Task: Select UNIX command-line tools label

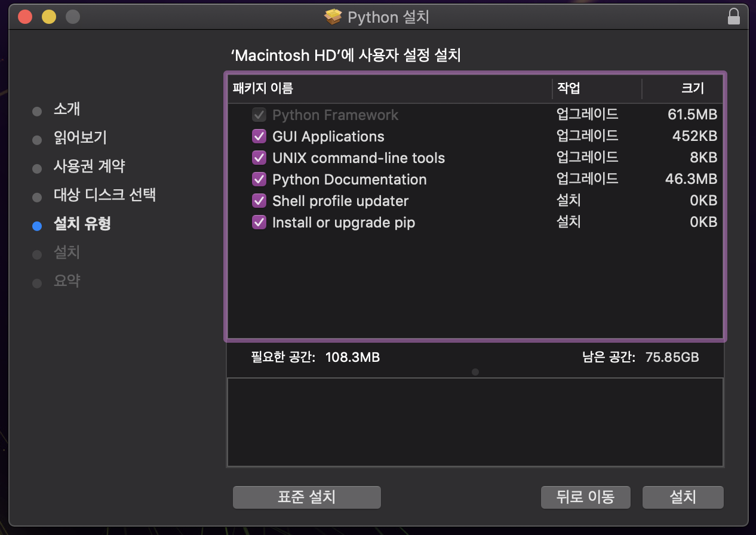Action: 358,158
